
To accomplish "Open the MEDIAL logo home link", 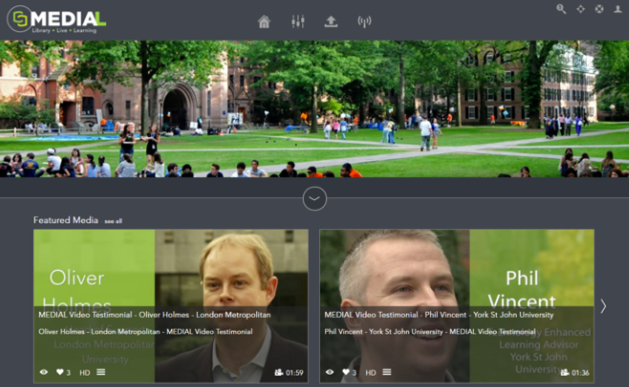I will [x=57, y=19].
